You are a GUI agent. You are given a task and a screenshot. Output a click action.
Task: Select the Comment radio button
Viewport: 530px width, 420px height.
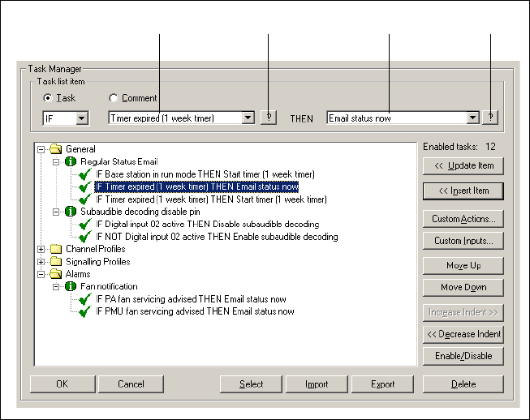click(x=114, y=98)
